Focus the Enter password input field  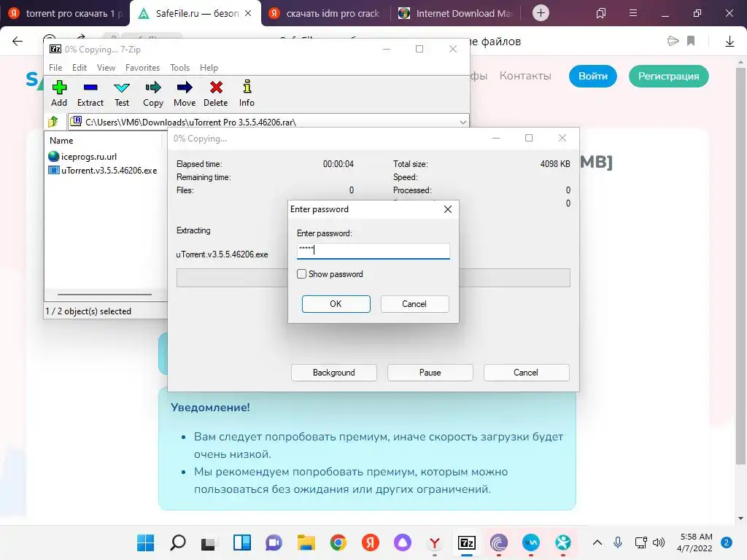point(373,251)
